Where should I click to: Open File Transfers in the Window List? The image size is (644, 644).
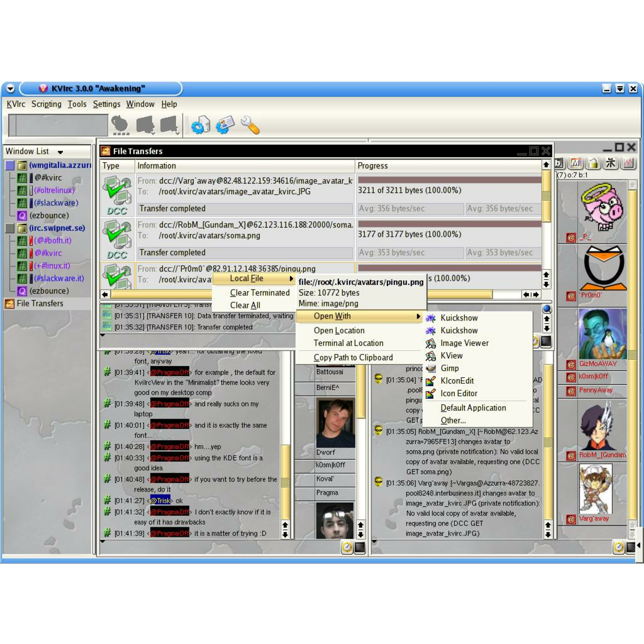pyautogui.click(x=40, y=303)
